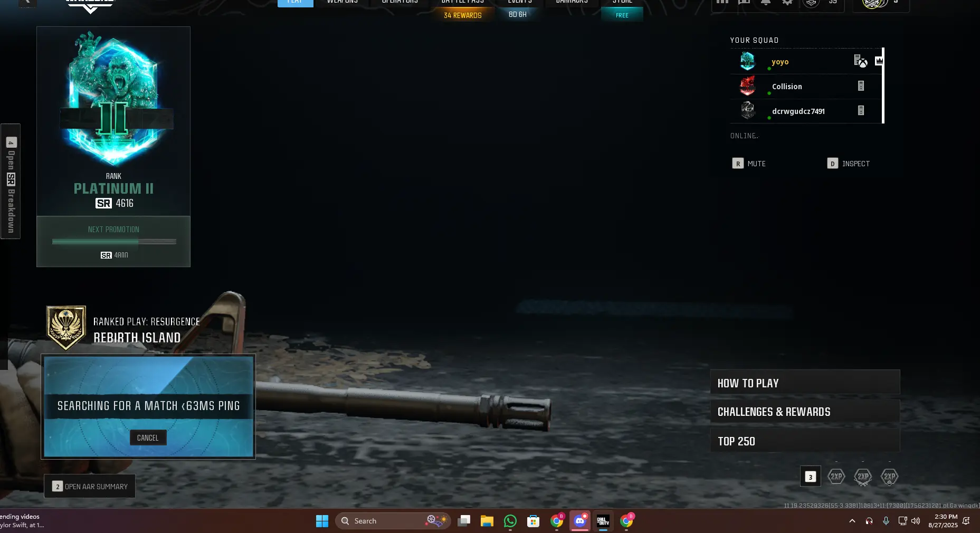Click the Inspect label

tap(856, 164)
